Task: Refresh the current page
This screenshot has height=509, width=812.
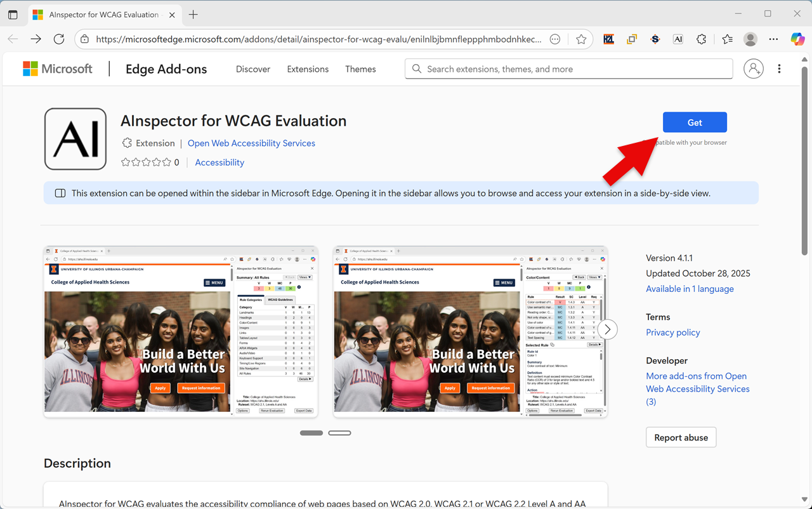Action: (x=59, y=39)
